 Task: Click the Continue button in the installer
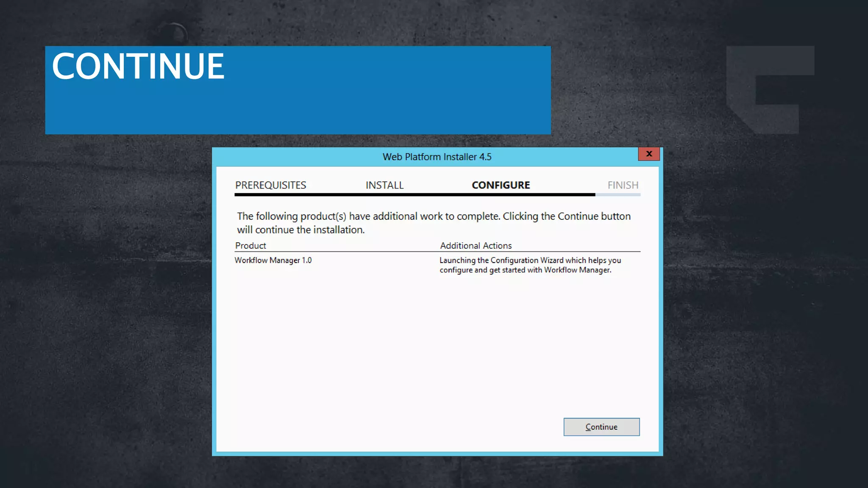[x=601, y=427]
